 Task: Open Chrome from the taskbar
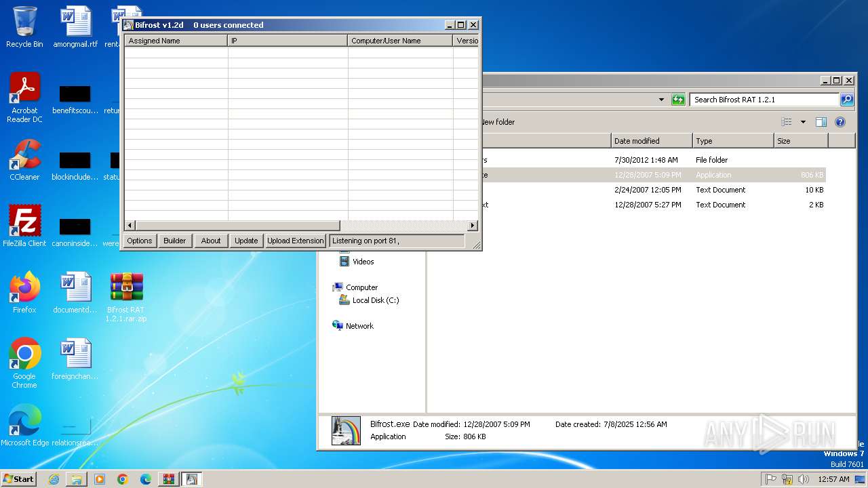pyautogui.click(x=123, y=479)
